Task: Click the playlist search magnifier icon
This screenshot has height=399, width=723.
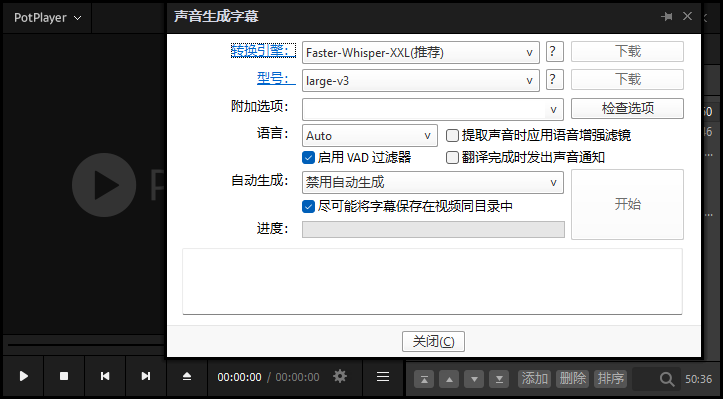Action: (x=667, y=379)
